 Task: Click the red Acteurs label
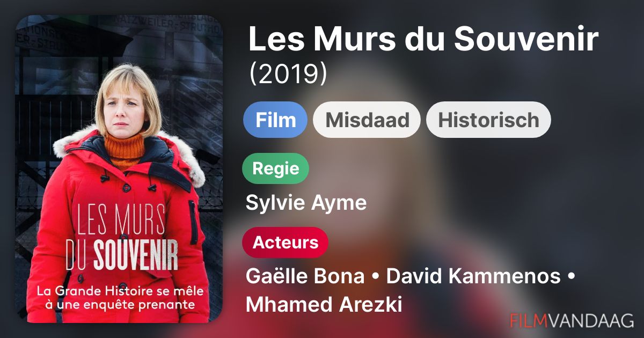coord(286,243)
